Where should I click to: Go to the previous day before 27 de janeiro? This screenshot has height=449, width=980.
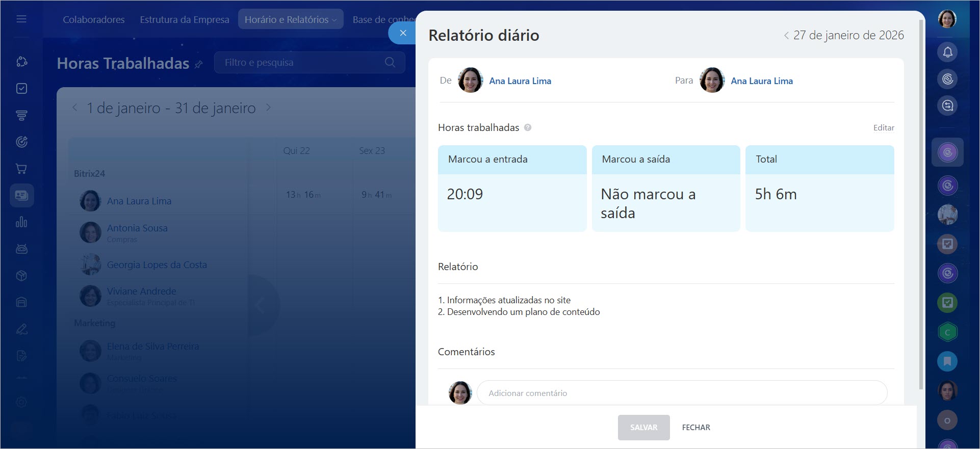pos(786,35)
